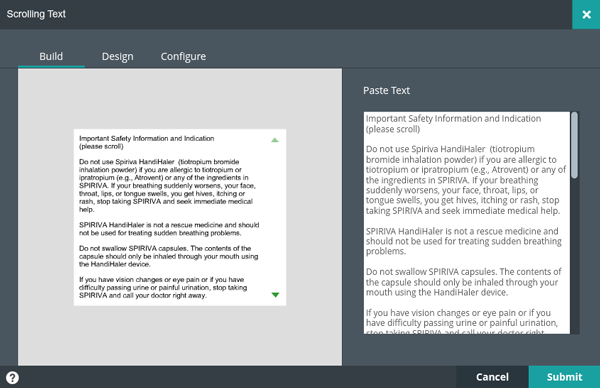The image size is (600, 388).
Task: Close the Scrolling Text dialog with X
Action: click(x=586, y=15)
